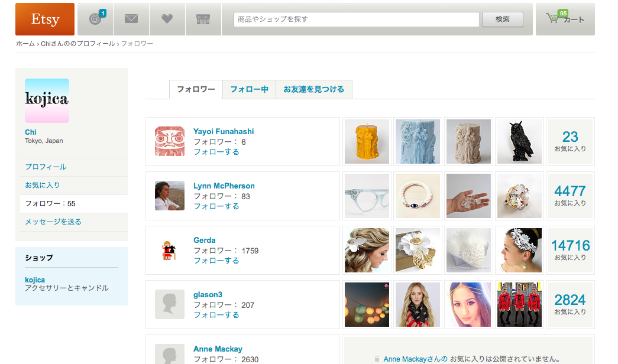Select フォロワー：55 in the sidebar

74,204
